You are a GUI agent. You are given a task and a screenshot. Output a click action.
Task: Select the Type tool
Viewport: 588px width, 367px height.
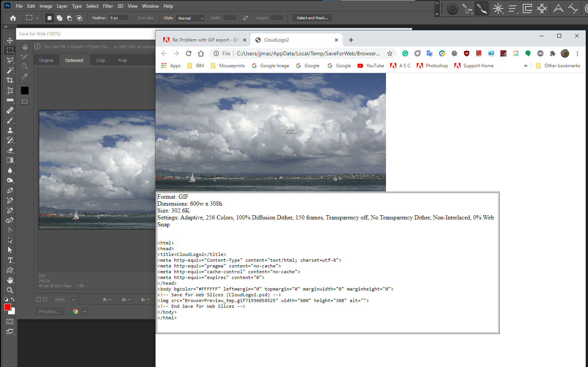pyautogui.click(x=10, y=260)
